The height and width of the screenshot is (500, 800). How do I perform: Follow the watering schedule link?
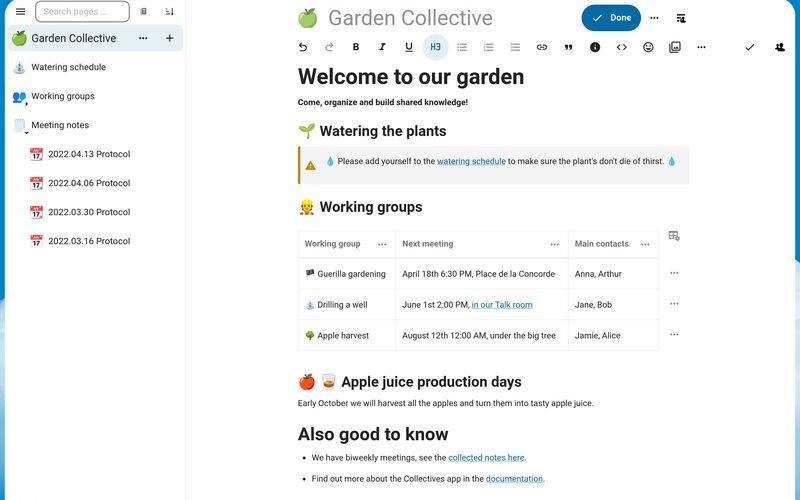coord(471,161)
